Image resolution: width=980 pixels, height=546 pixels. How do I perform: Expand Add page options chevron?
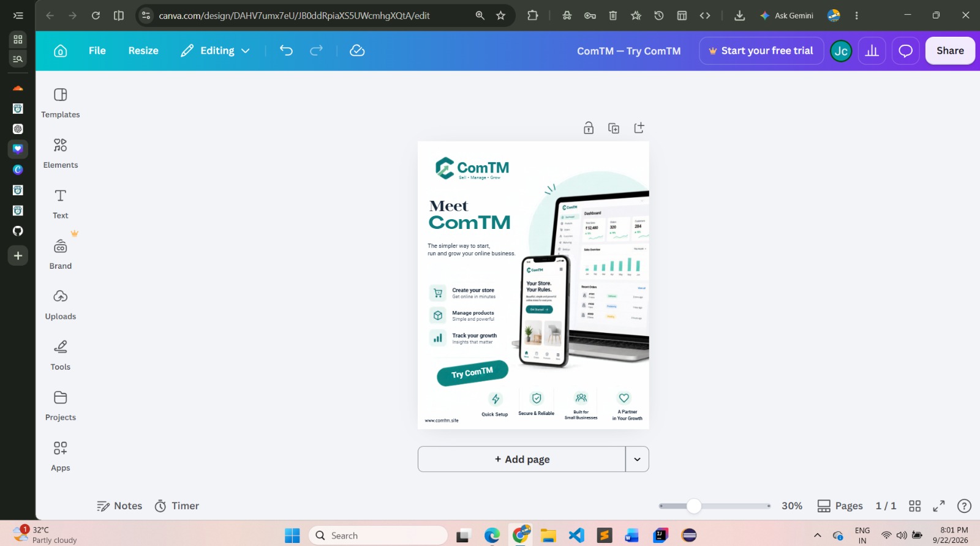pos(637,459)
